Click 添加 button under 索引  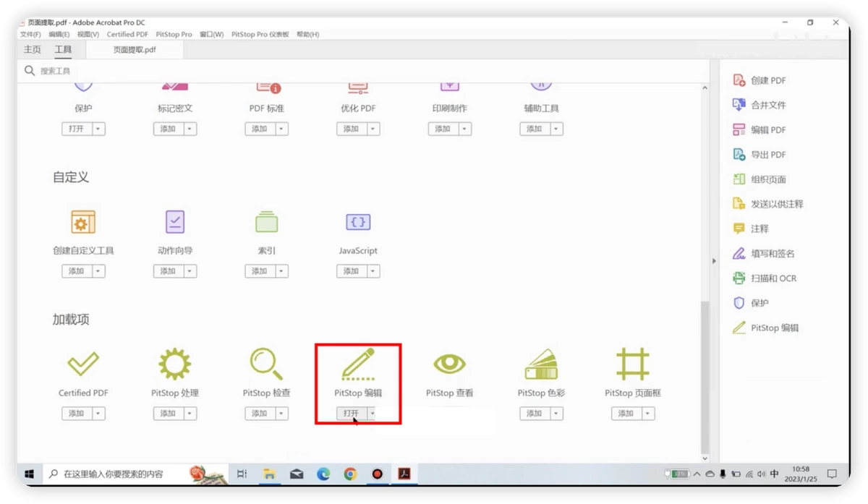(260, 271)
